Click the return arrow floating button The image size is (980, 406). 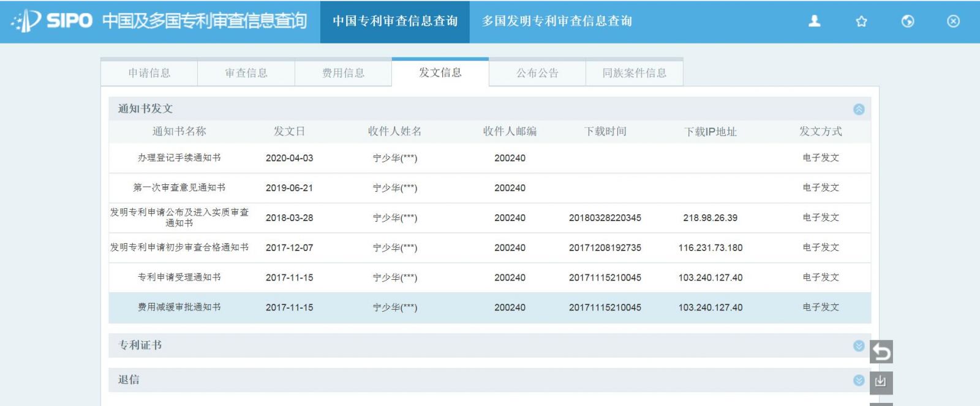coord(881,352)
